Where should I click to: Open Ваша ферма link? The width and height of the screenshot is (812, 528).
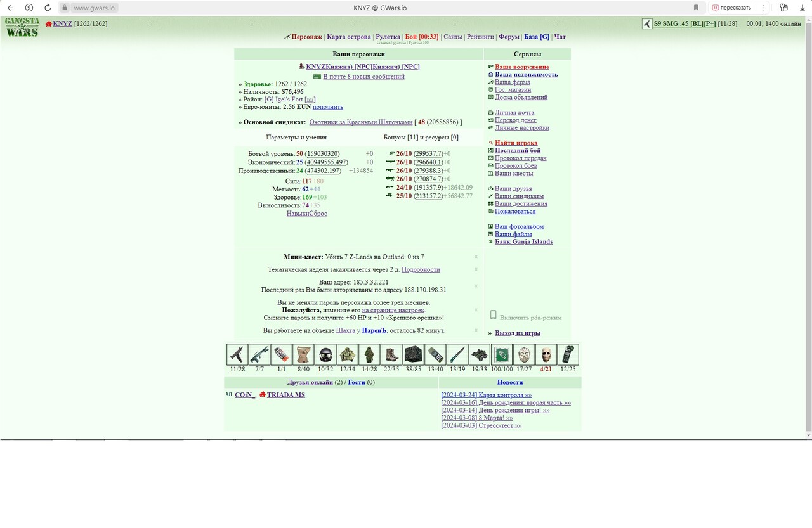point(513,82)
